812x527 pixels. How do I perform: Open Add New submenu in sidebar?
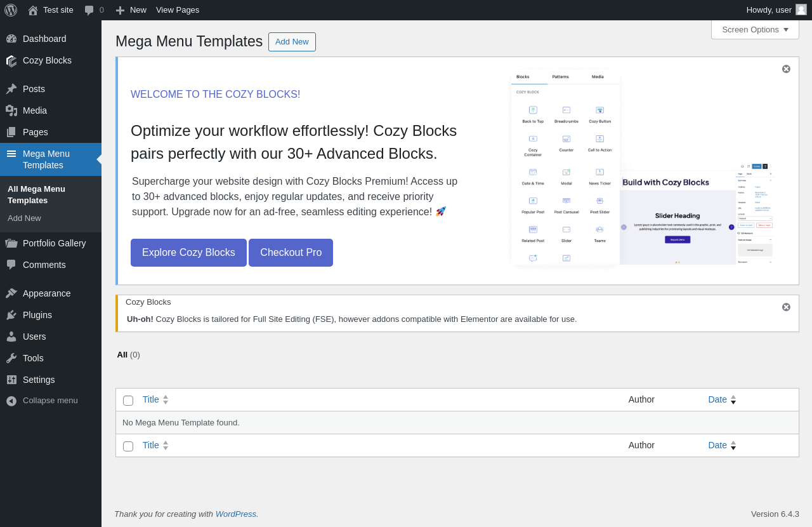tap(24, 218)
